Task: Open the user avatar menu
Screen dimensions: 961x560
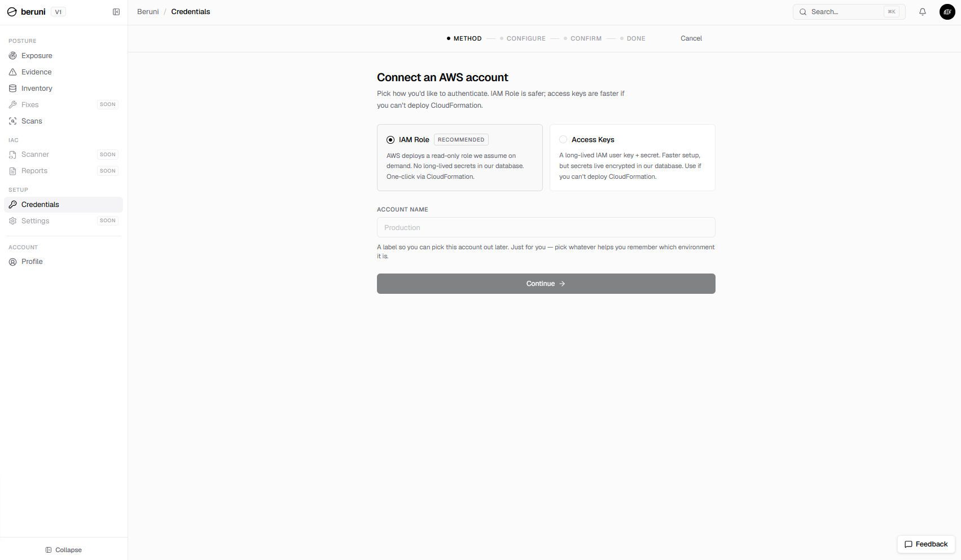Action: click(x=947, y=12)
